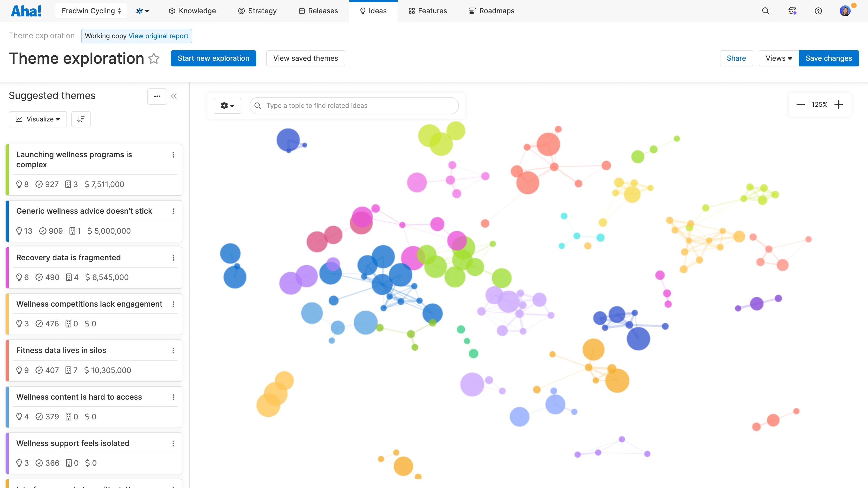Click the $ 10,305,000 revenue value
This screenshot has height=488, width=868.
[107, 370]
